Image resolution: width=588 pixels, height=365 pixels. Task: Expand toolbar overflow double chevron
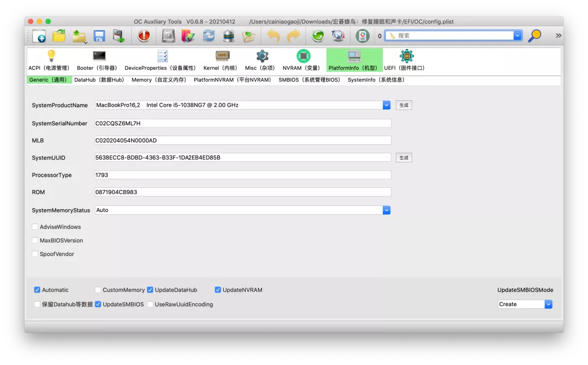559,35
